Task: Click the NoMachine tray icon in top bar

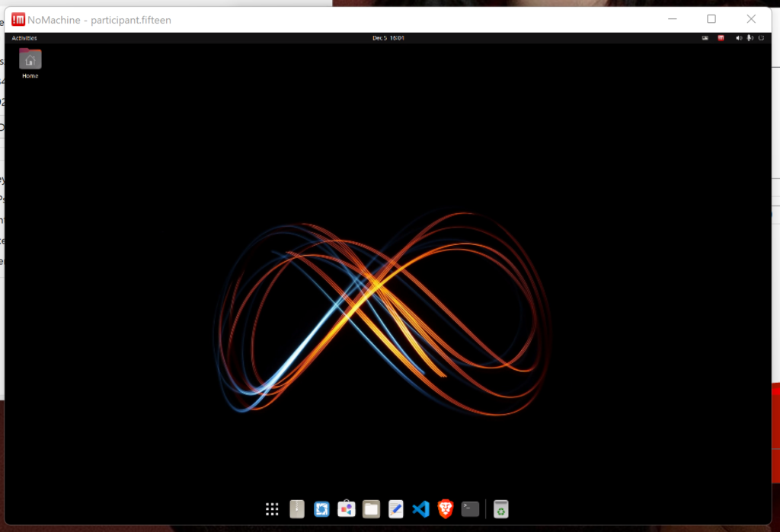Action: point(721,38)
